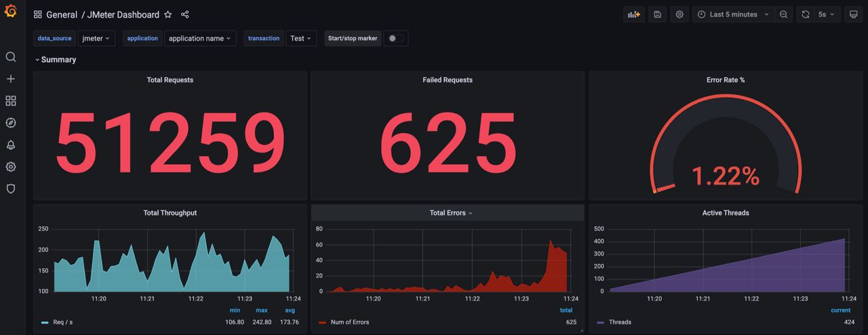Sort errors legend by total column

[566, 311]
